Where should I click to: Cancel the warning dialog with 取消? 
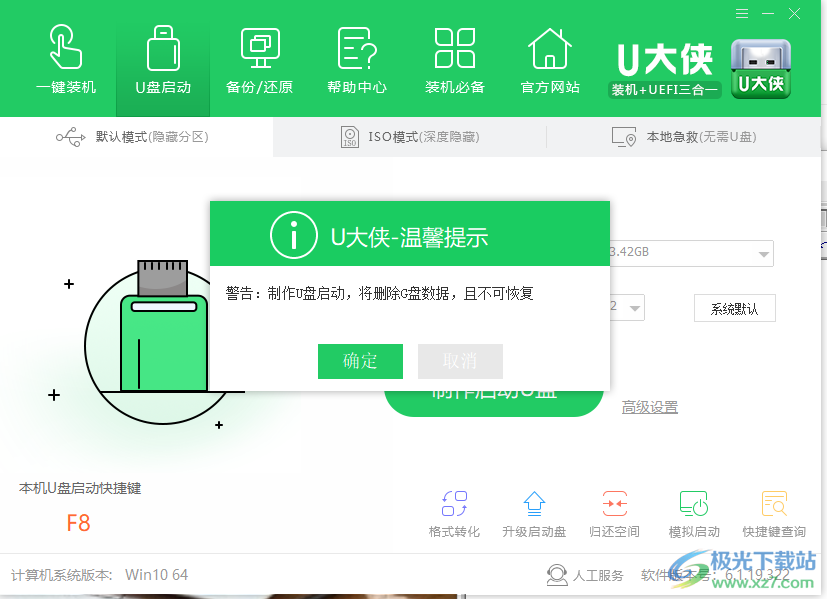(460, 361)
